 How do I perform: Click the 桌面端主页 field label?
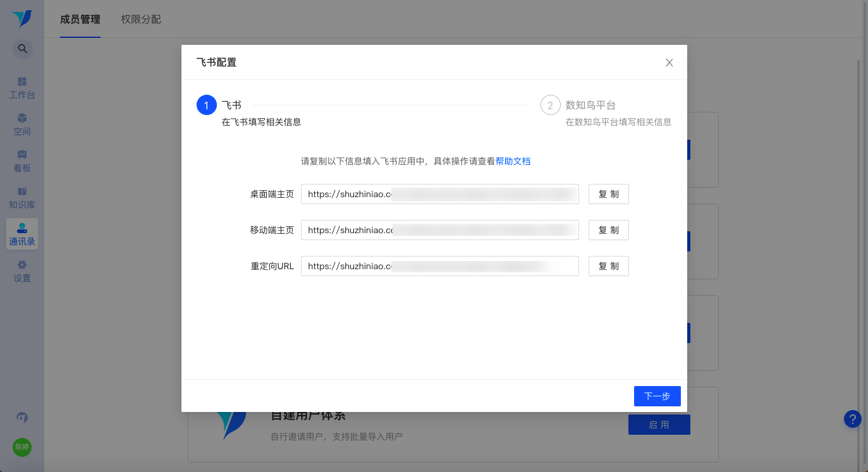272,194
